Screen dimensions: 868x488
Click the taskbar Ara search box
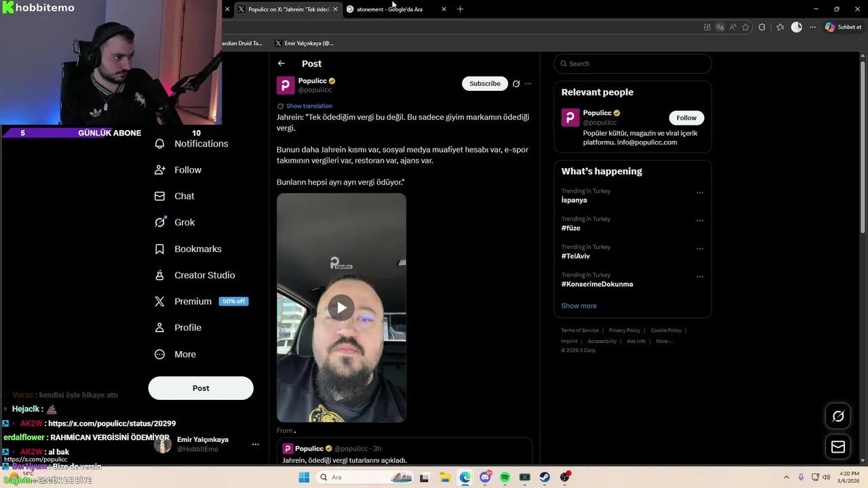point(365,477)
